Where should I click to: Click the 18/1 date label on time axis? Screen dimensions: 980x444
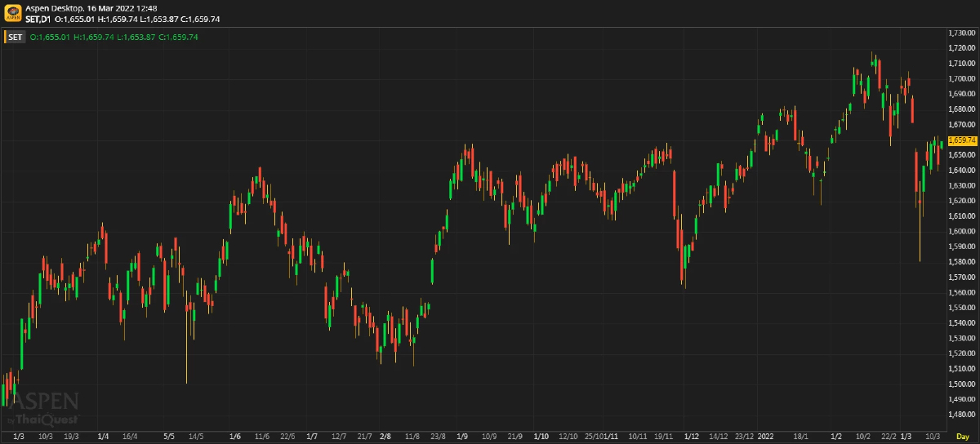pos(800,437)
